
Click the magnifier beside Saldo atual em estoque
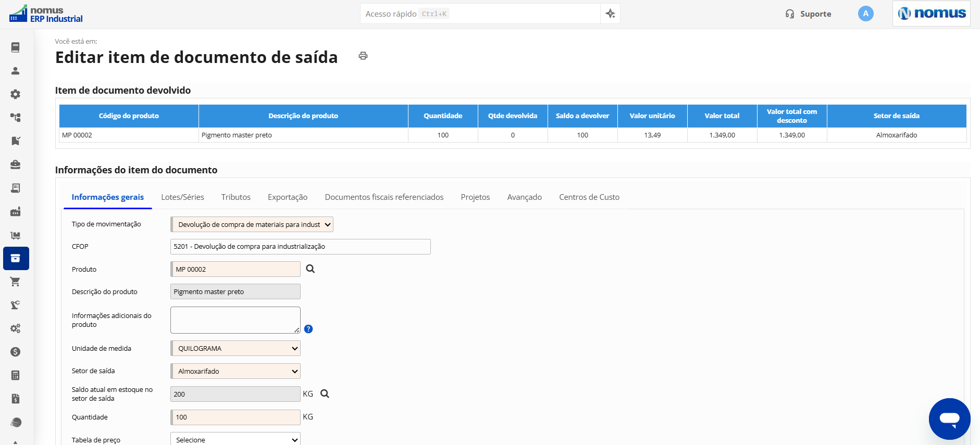pos(325,394)
